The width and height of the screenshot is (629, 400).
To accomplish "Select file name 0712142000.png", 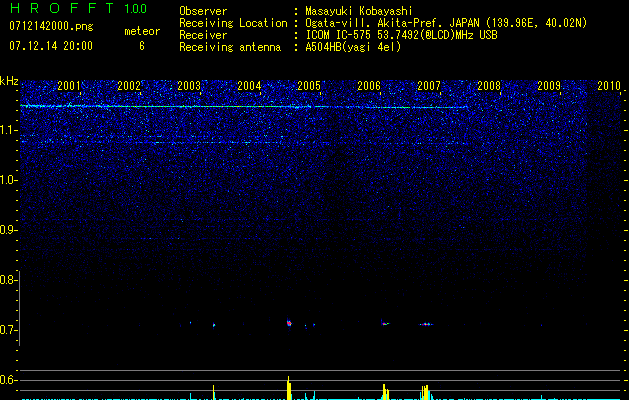I will [x=51, y=26].
